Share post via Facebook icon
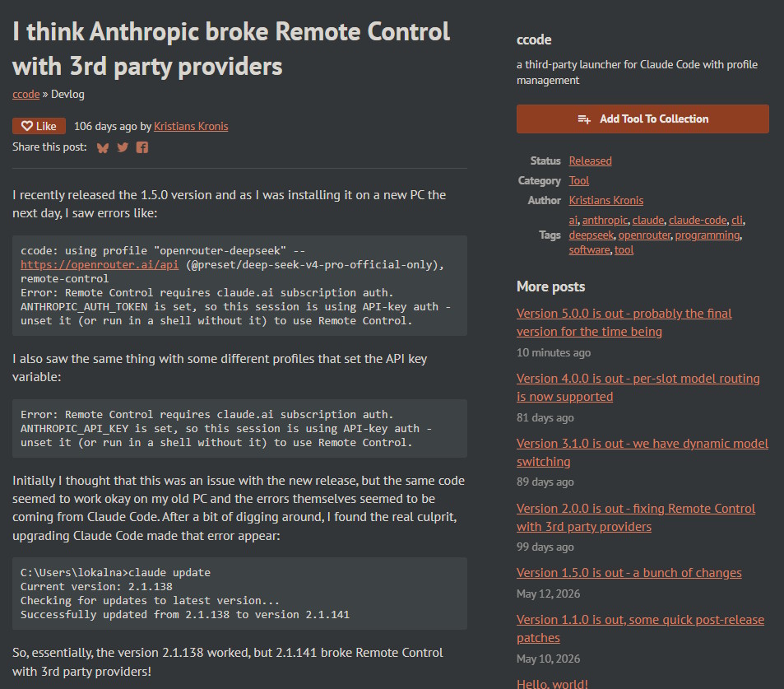Image resolution: width=784 pixels, height=689 pixels. [142, 147]
